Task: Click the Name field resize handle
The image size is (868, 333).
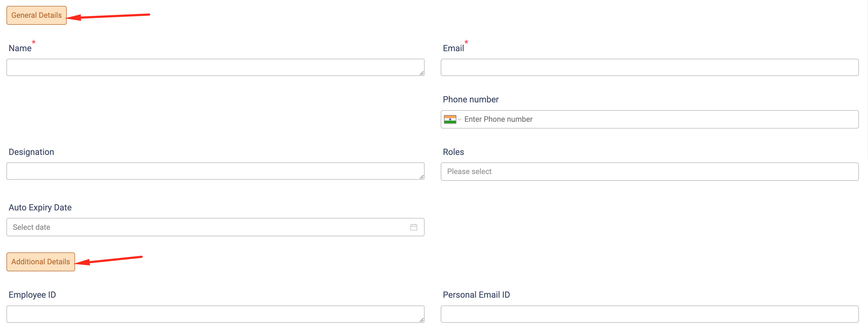Action: [422, 73]
